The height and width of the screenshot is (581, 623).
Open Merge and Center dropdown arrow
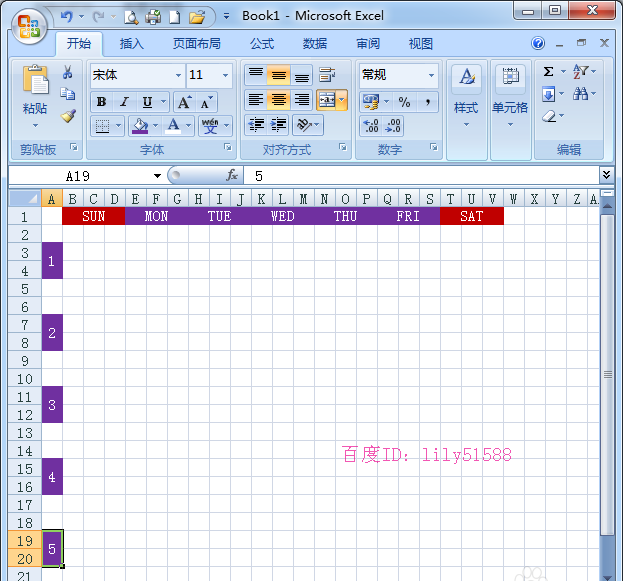[342, 100]
